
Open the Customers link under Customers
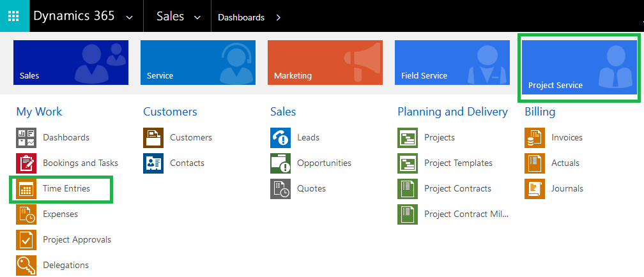[191, 137]
